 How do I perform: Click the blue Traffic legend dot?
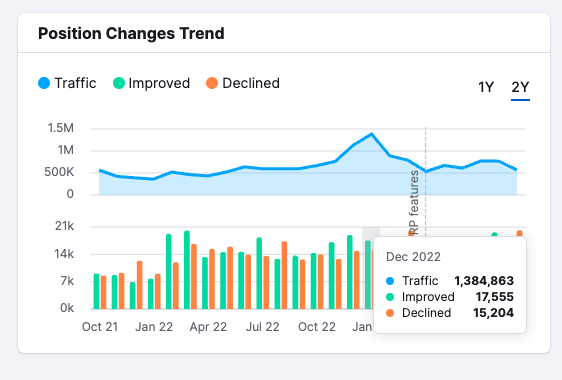44,83
